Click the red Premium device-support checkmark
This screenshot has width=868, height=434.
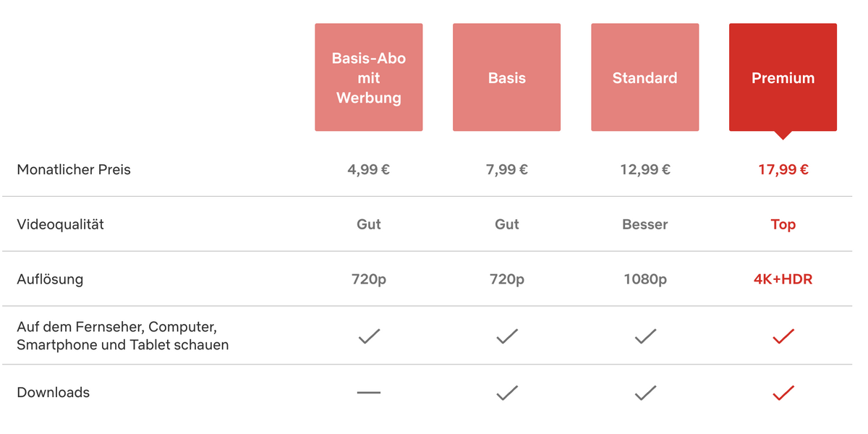click(783, 336)
